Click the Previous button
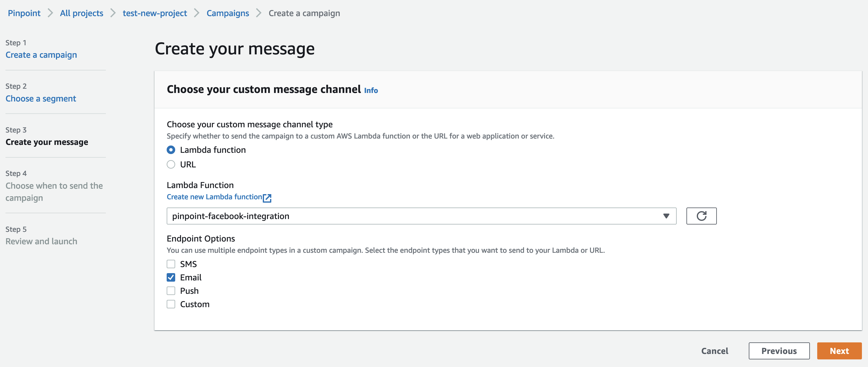The height and width of the screenshot is (367, 868). tap(779, 351)
